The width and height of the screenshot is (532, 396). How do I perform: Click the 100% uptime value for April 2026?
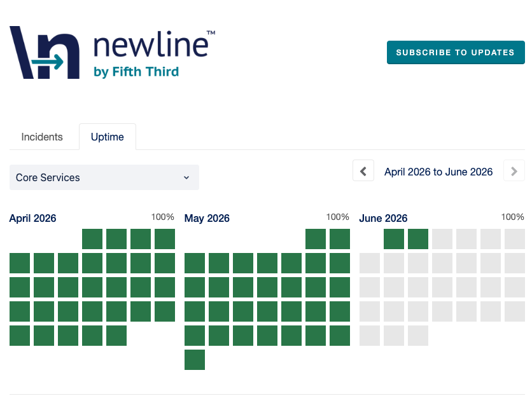click(x=162, y=217)
